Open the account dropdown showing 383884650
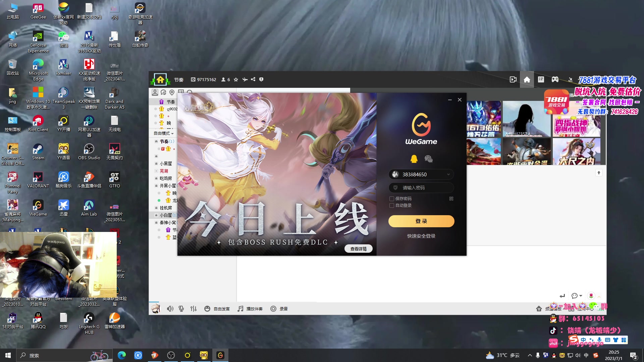Viewport: 644px width, 362px height. (x=448, y=174)
